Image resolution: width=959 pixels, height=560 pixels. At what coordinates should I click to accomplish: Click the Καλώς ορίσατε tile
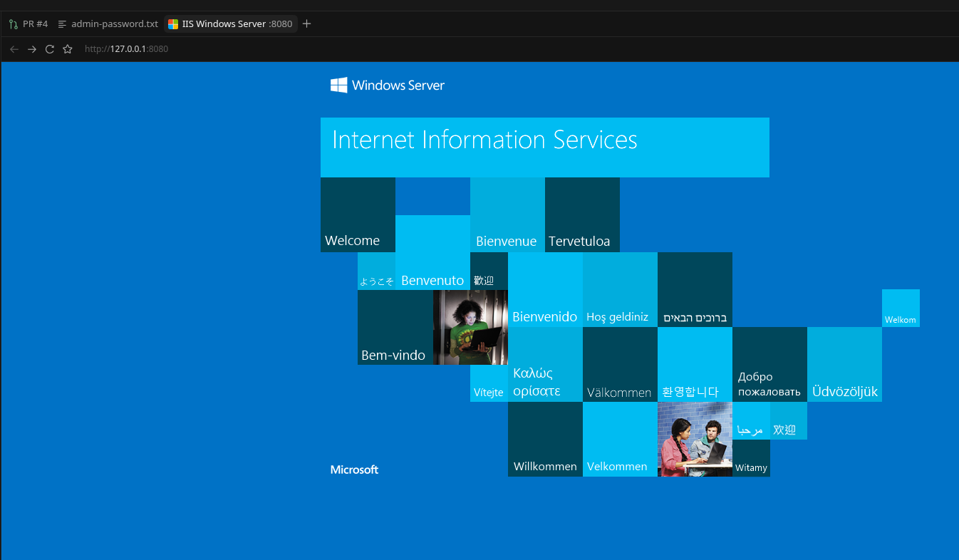tap(545, 365)
